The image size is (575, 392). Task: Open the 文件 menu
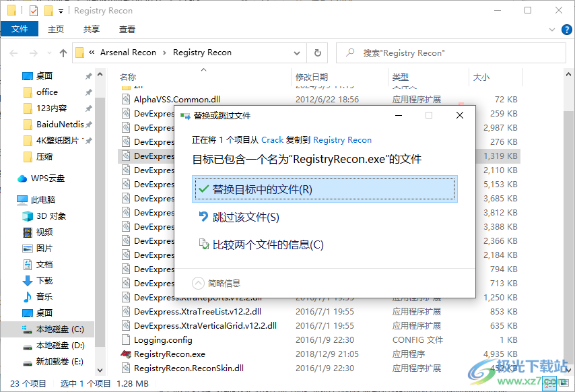(20, 29)
